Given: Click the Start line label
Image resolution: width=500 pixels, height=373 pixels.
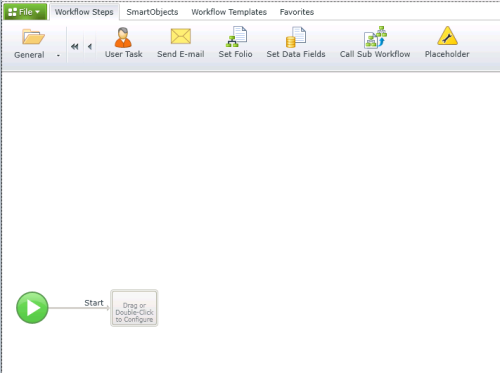Looking at the screenshot, I should pos(94,303).
